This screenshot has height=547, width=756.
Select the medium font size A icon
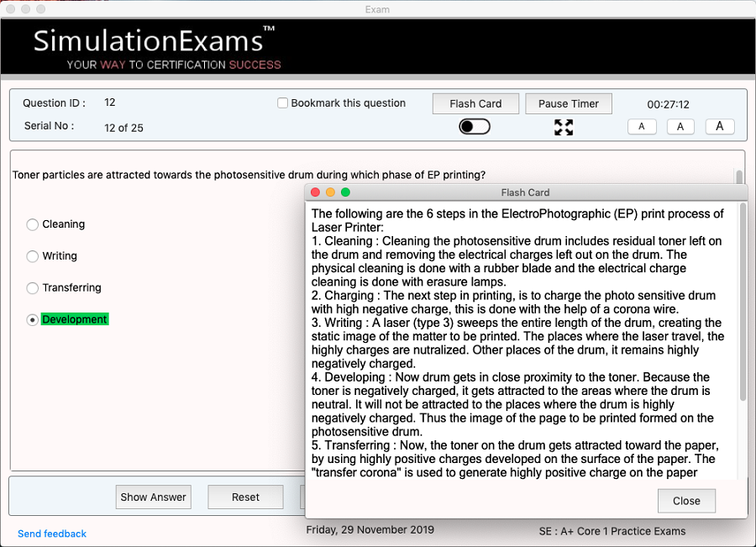(680, 126)
